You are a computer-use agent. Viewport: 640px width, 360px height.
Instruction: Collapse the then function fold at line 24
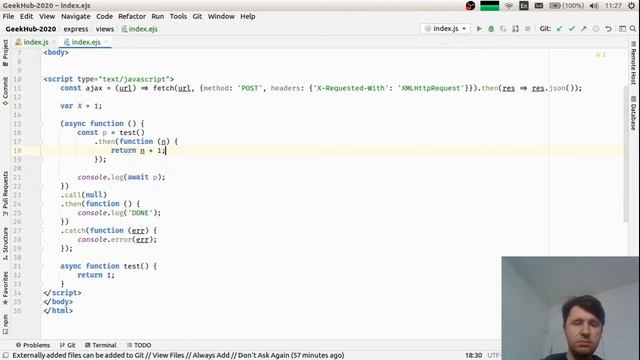point(41,204)
